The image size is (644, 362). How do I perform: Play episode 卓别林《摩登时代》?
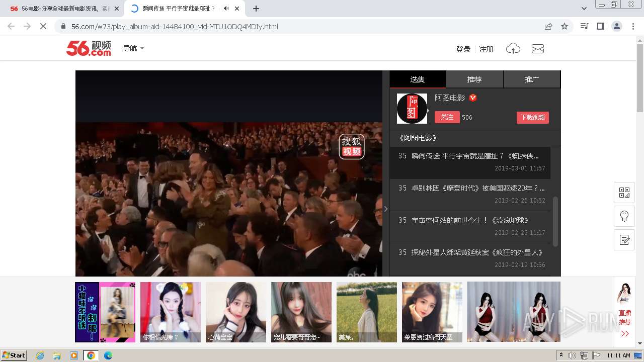coord(470,195)
